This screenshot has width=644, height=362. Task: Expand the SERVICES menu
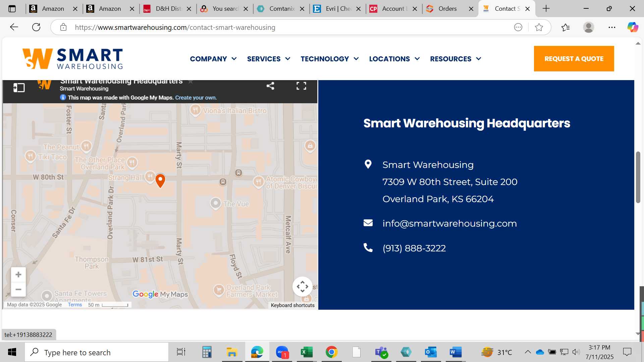(x=269, y=59)
